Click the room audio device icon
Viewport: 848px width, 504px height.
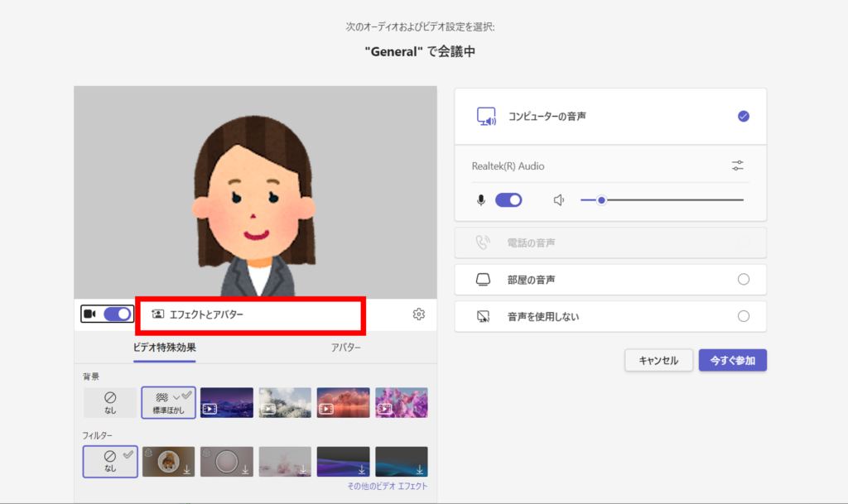pyautogui.click(x=484, y=279)
